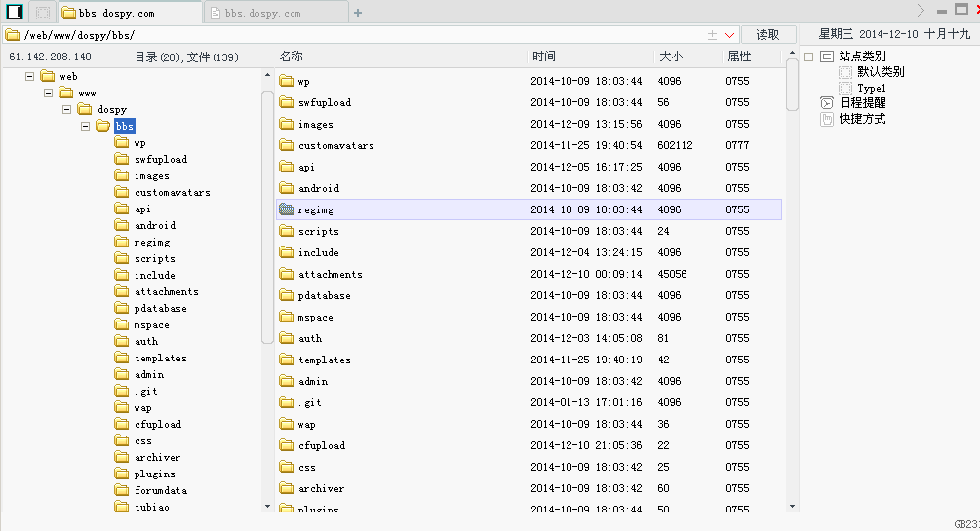This screenshot has height=531, width=980.
Task: Click the api folder icon in the file list
Action: [x=287, y=167]
